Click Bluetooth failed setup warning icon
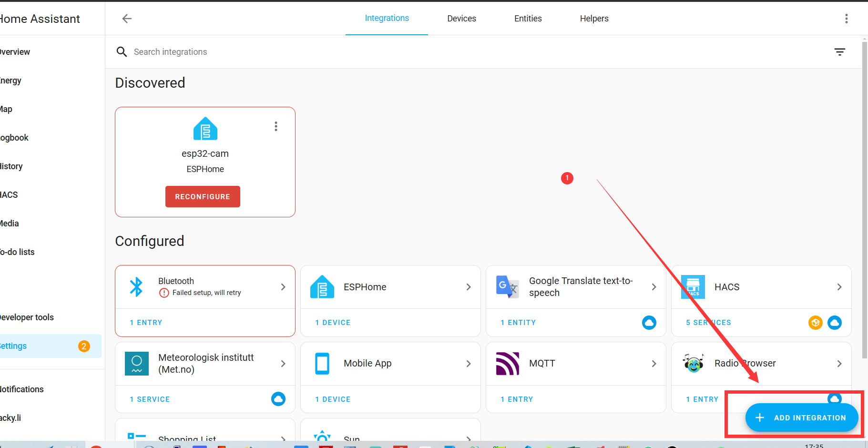868x448 pixels. (164, 293)
